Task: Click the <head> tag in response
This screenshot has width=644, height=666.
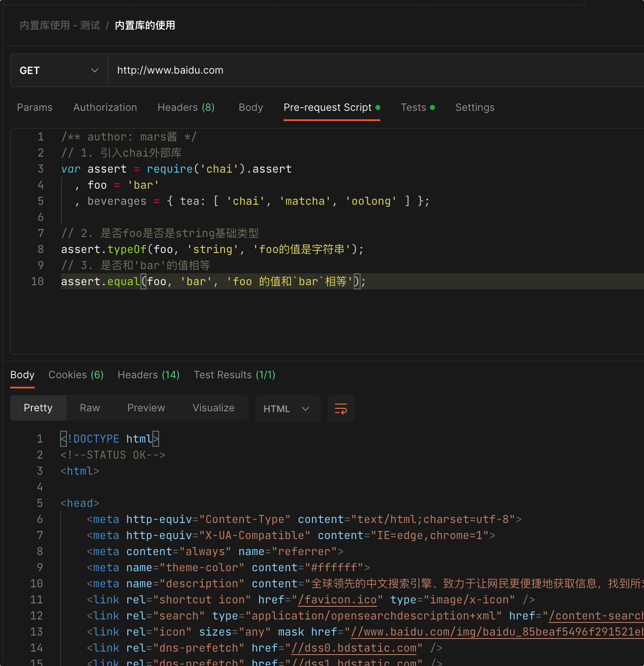Action: point(80,503)
